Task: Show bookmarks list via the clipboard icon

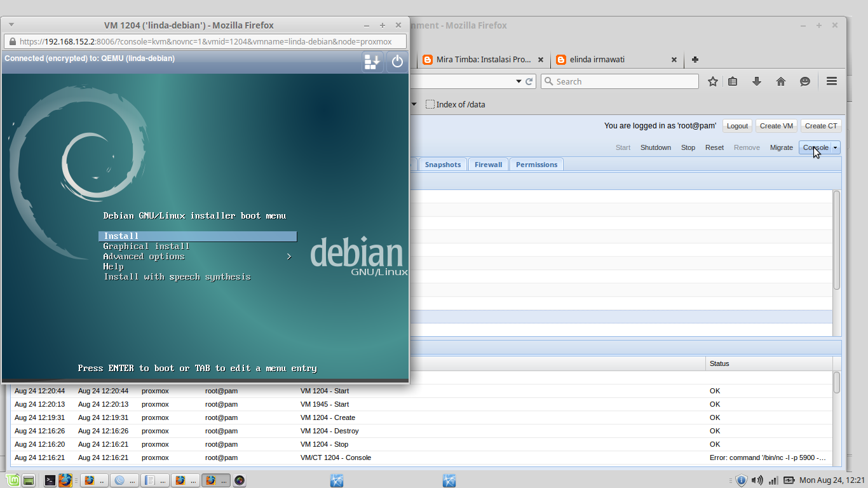Action: [x=733, y=81]
